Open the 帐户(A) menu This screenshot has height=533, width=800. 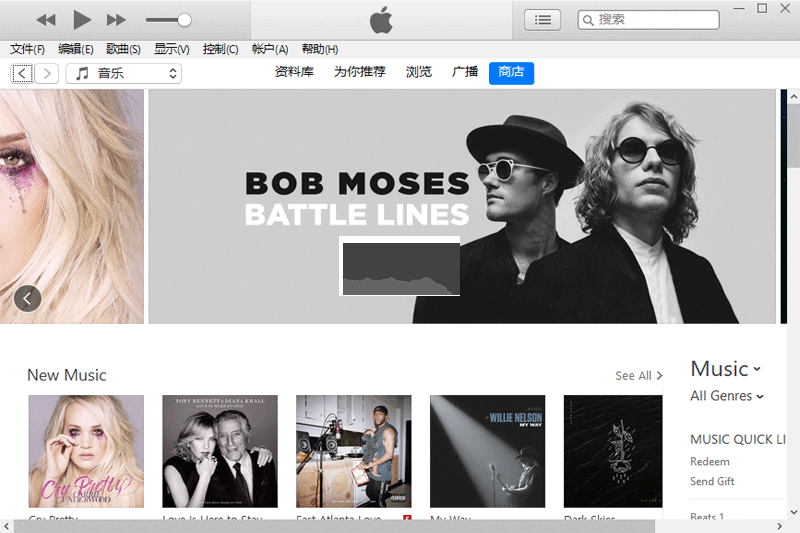[269, 49]
